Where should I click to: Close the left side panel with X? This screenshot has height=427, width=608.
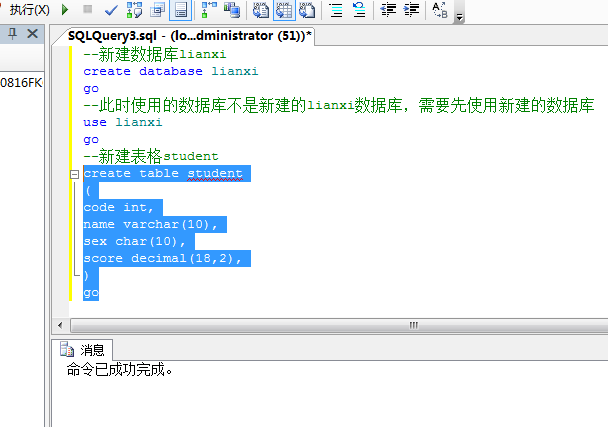pyautogui.click(x=33, y=33)
